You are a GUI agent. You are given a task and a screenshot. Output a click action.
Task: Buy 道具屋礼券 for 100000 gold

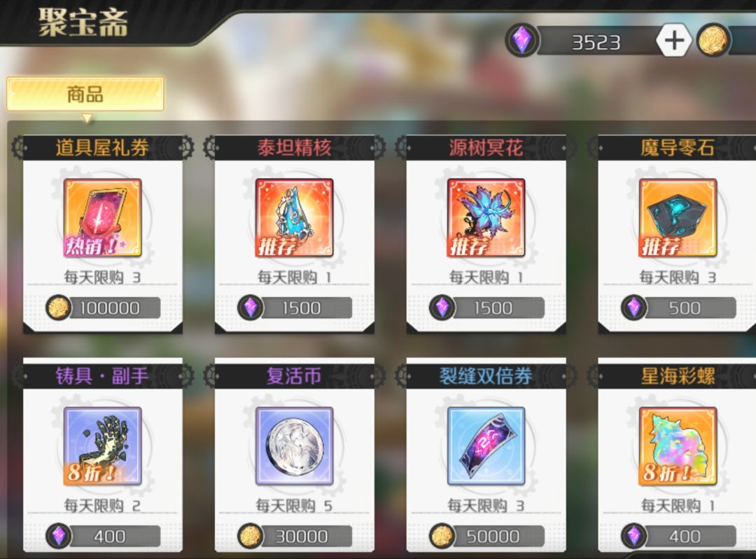[103, 308]
